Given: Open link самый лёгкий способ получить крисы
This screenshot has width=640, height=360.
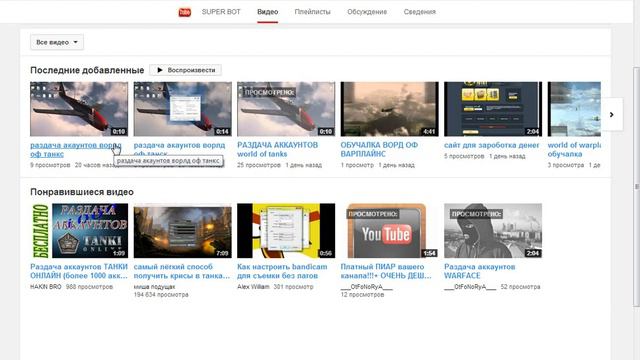Looking at the screenshot, I should tap(182, 271).
